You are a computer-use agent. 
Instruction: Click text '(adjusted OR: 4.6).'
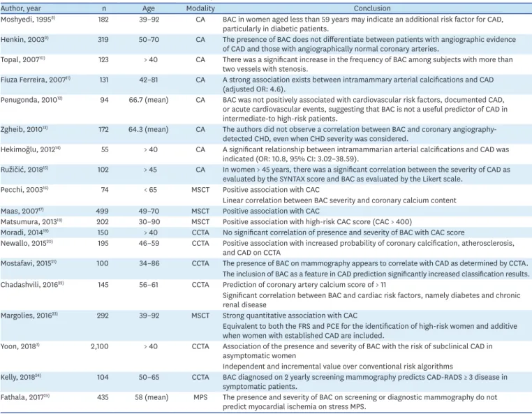tap(254, 89)
